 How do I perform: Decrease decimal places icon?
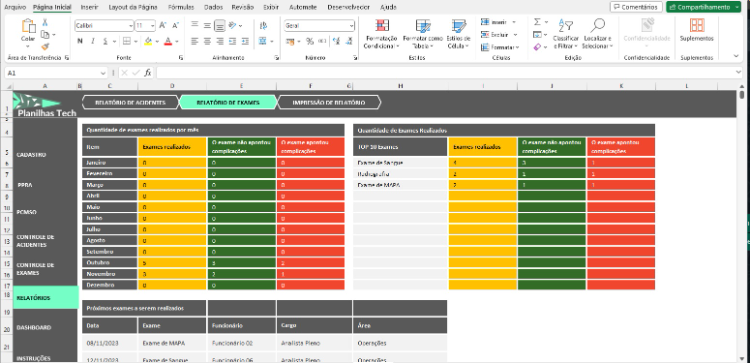(x=349, y=42)
